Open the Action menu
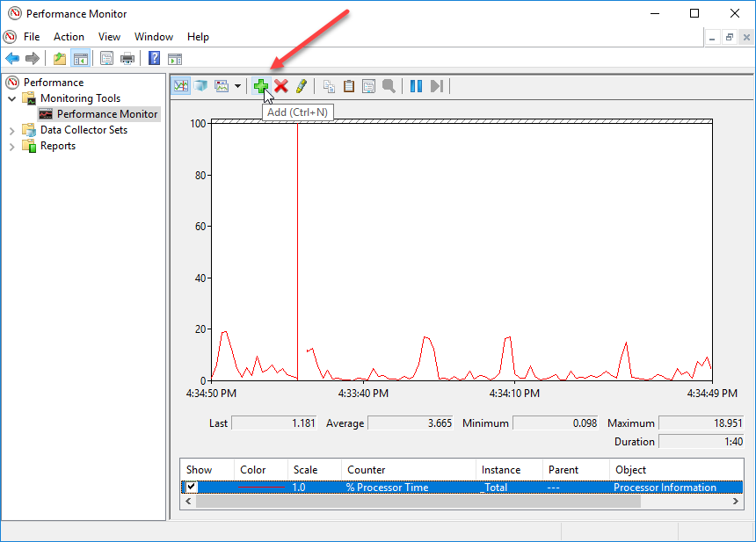Image resolution: width=756 pixels, height=542 pixels. pos(69,37)
